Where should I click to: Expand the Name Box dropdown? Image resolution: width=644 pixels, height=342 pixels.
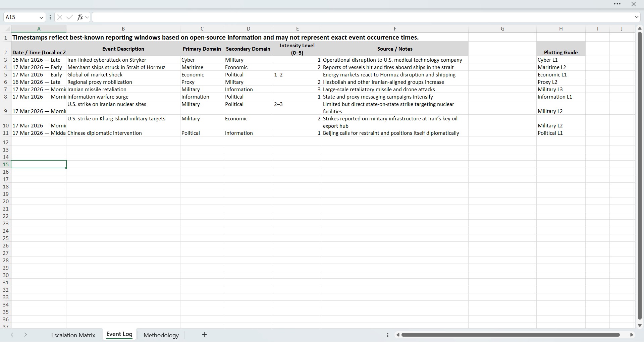click(41, 17)
